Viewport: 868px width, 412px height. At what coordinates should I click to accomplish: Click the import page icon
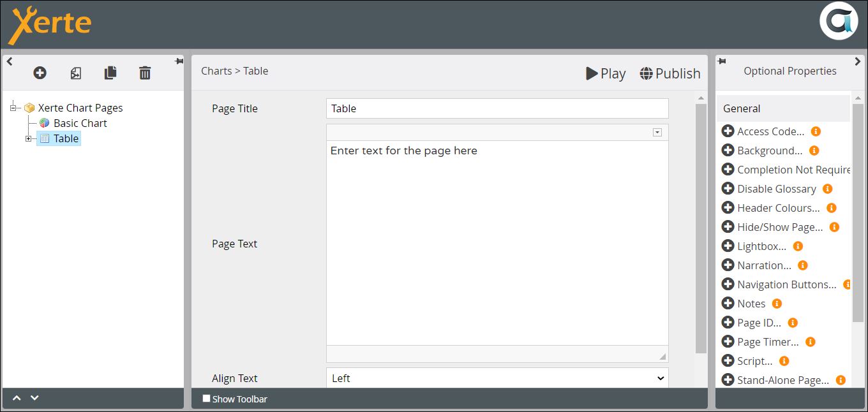tap(75, 73)
